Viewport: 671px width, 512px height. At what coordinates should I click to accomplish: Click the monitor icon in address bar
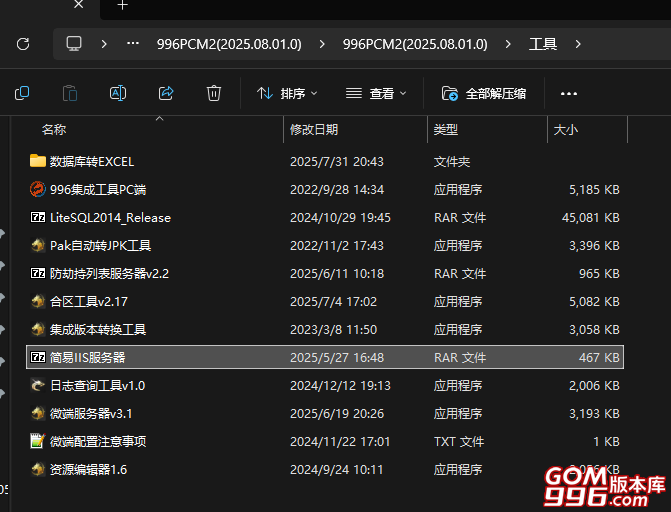(x=74, y=44)
